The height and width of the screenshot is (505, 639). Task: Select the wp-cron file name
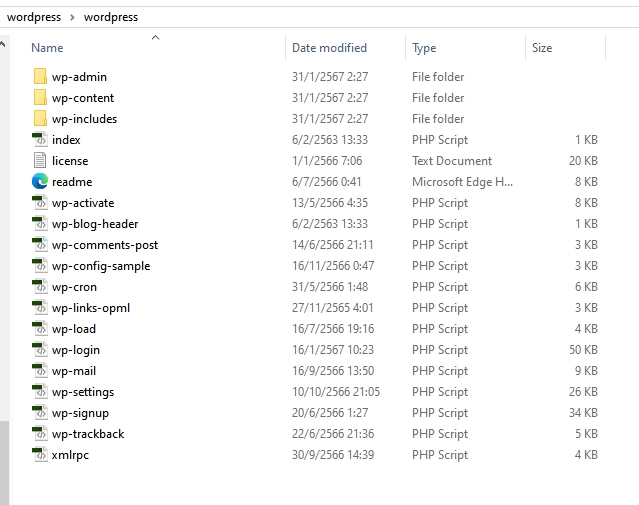coord(74,287)
